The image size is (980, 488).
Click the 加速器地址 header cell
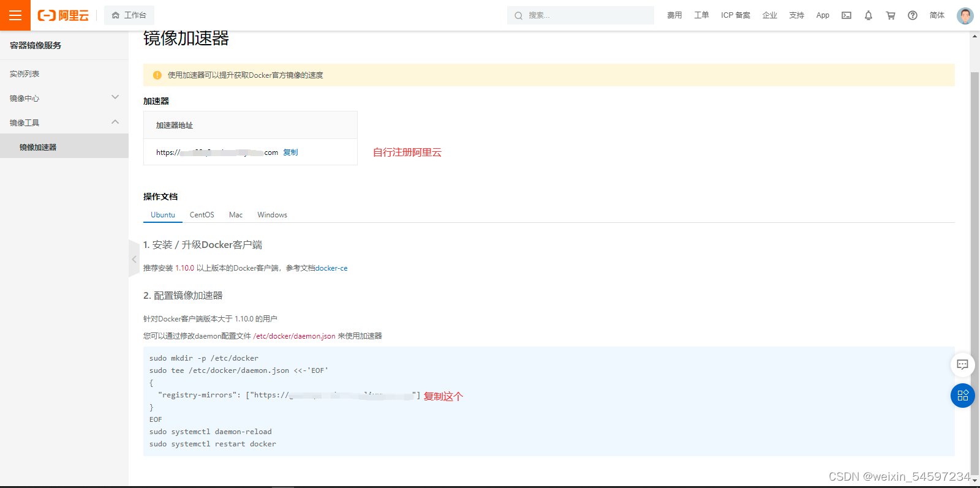click(251, 125)
